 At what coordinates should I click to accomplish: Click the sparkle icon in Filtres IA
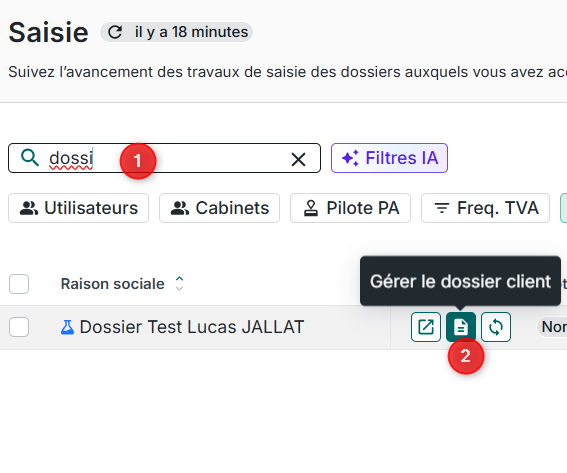pyautogui.click(x=350, y=158)
